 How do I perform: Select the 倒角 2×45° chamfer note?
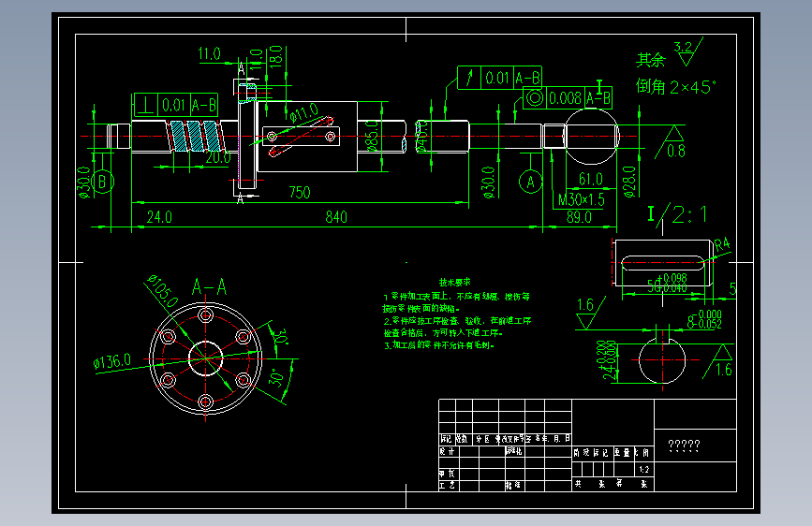coord(676,86)
